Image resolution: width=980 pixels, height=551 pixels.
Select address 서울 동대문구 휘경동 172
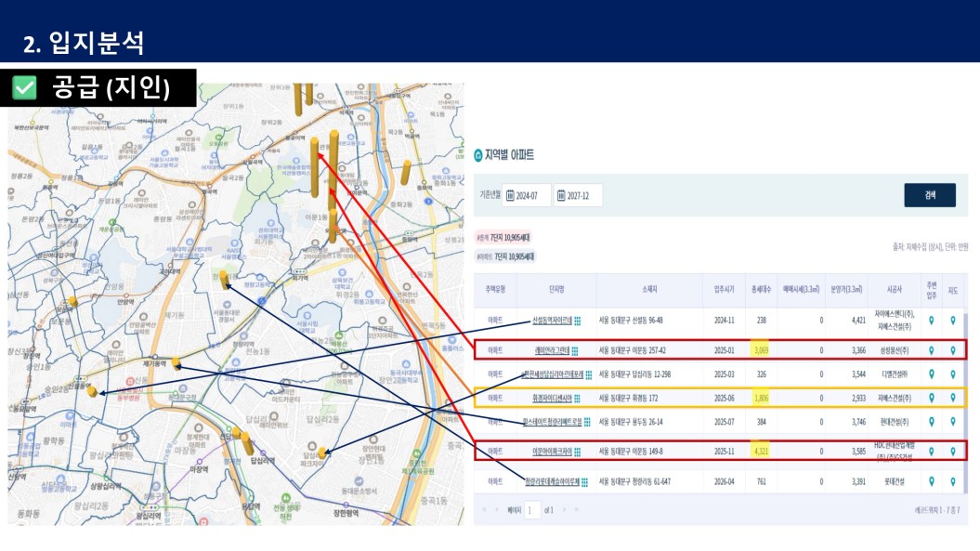coord(628,399)
